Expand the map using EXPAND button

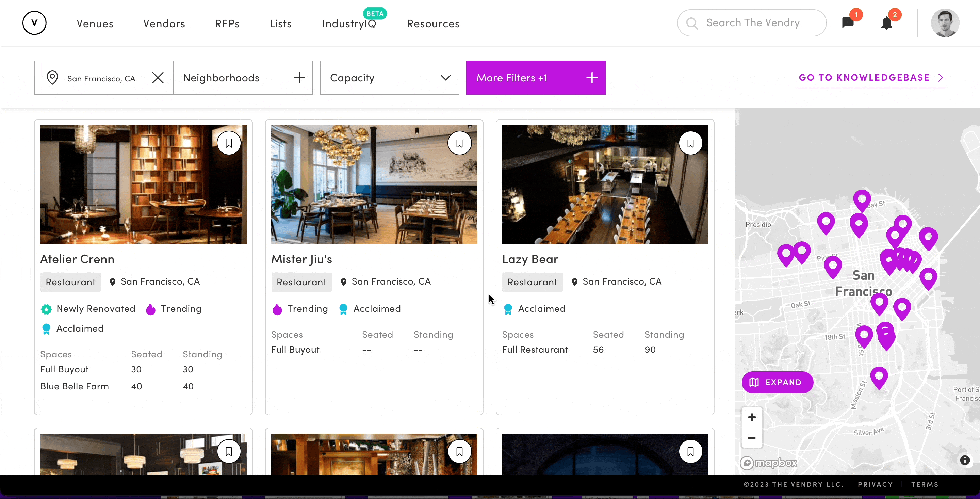point(777,382)
